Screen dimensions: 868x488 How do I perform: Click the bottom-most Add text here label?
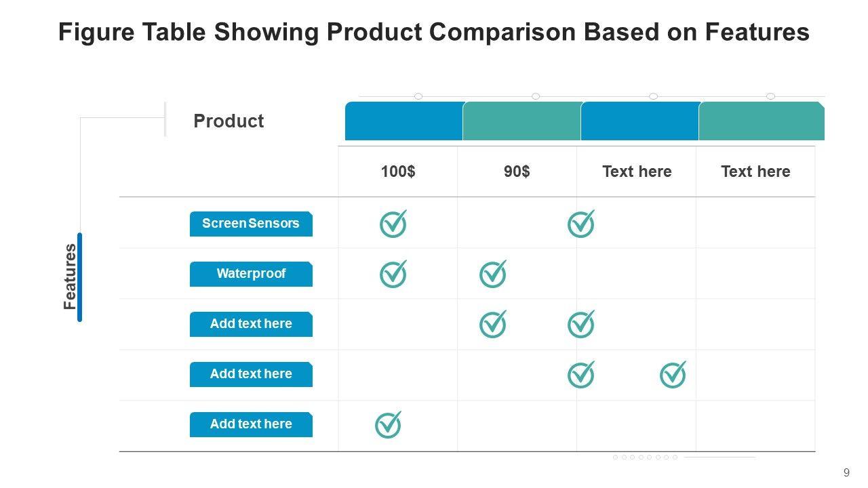pos(251,424)
